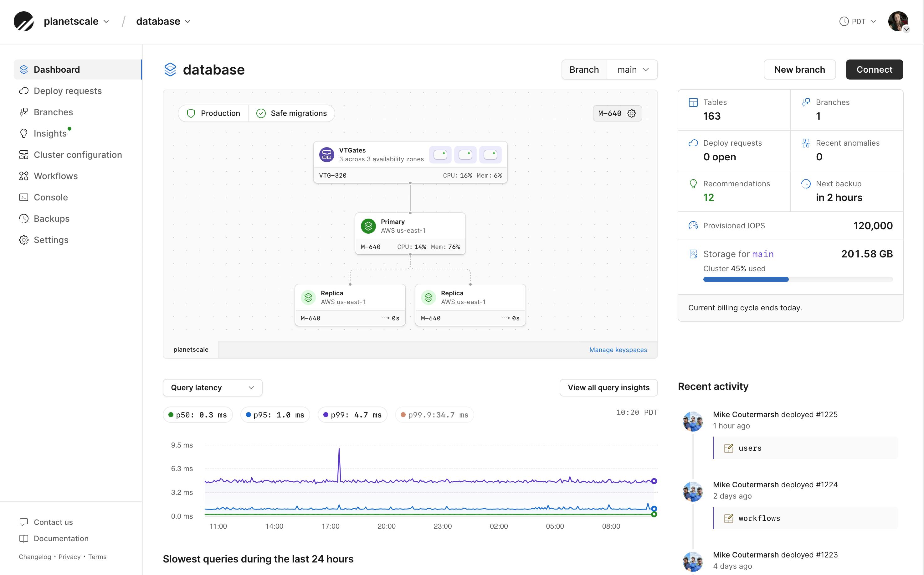924x575 pixels.
Task: Click the first Replica node icon
Action: point(308,298)
